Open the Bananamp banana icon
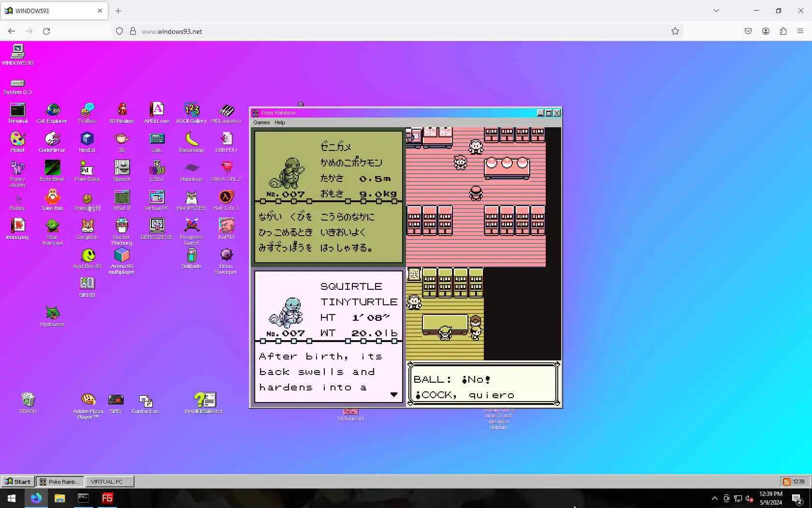812x508 pixels. [191, 142]
